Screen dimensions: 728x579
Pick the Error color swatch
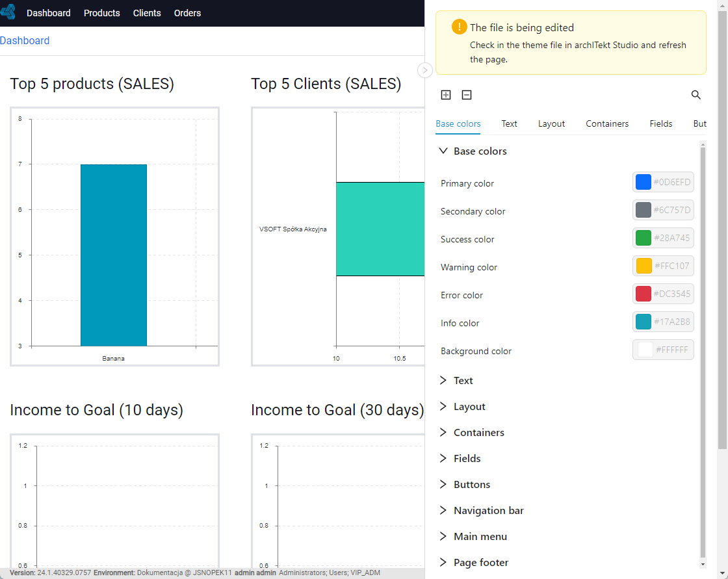click(x=643, y=294)
